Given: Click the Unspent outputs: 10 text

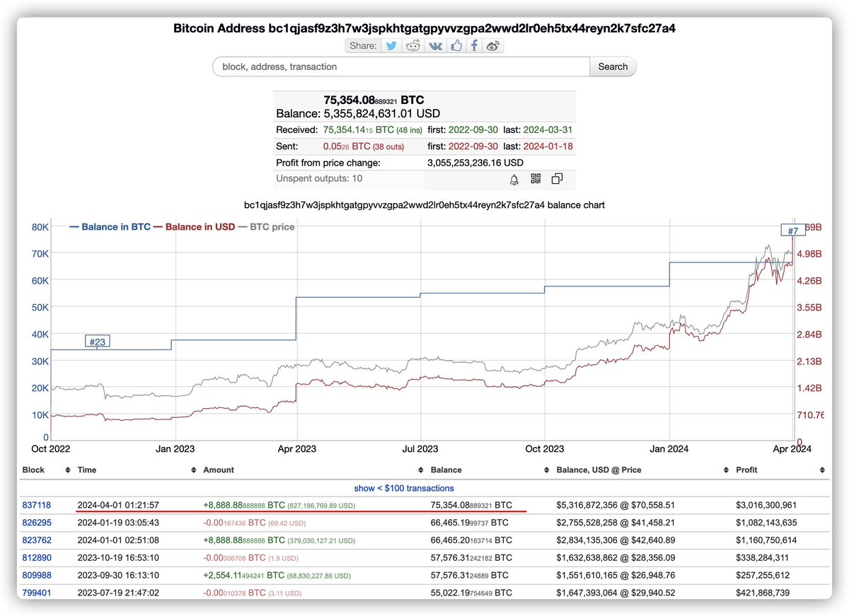Looking at the screenshot, I should (319, 178).
